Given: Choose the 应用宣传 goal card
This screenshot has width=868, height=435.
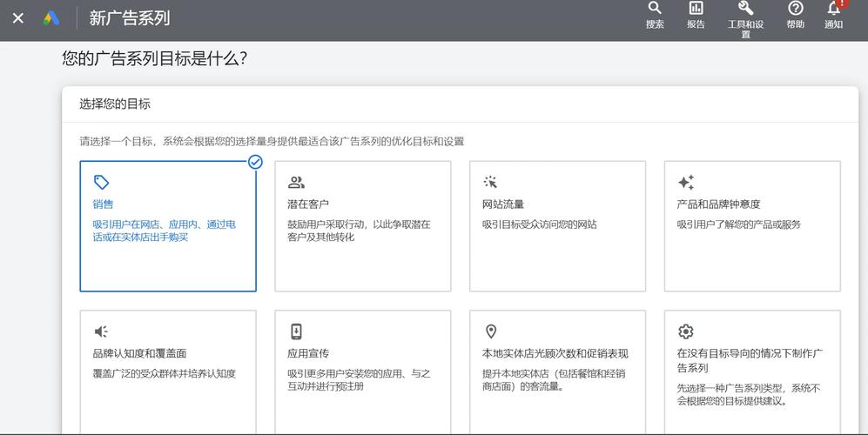Looking at the screenshot, I should [363, 371].
